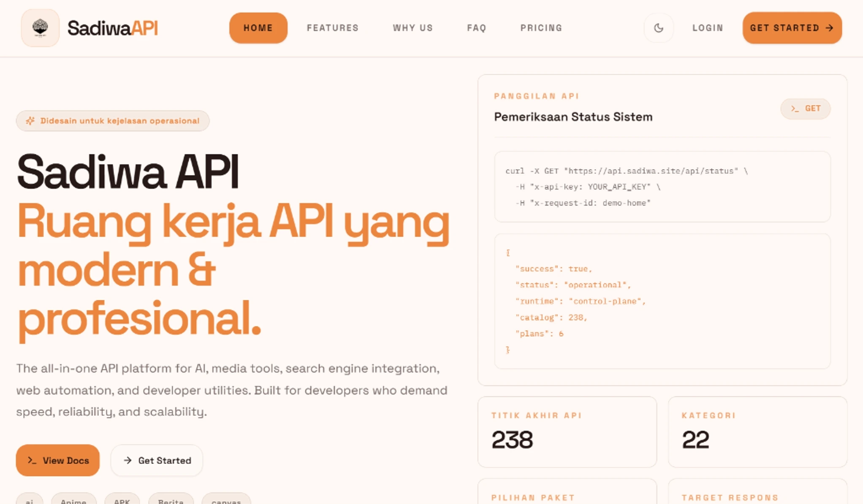The width and height of the screenshot is (863, 504).
Task: Click the Titik Akhir API 238 card
Action: (567, 431)
